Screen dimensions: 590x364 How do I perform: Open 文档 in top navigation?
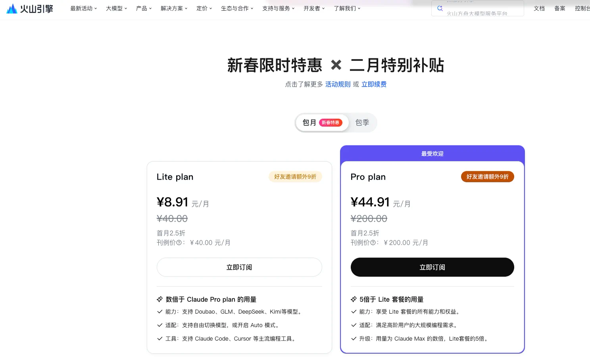pyautogui.click(x=539, y=8)
